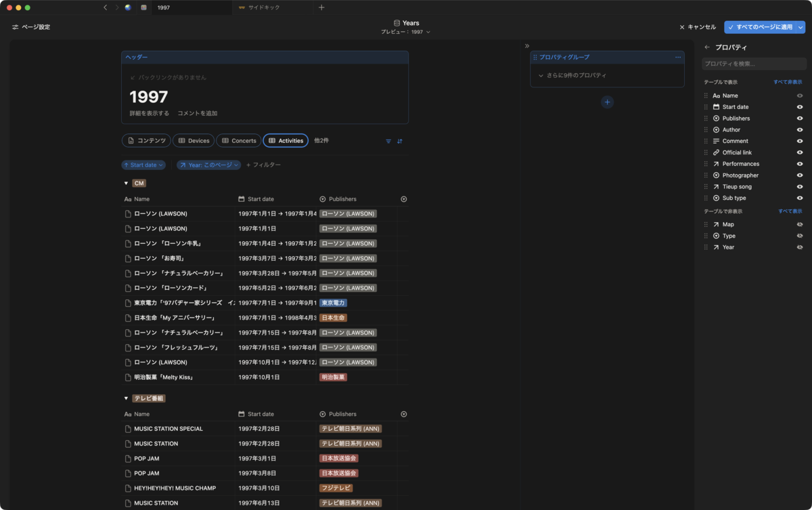Viewport: 812px width, 510px height.
Task: Collapse side panel with double-chevron icon
Action: point(527,46)
